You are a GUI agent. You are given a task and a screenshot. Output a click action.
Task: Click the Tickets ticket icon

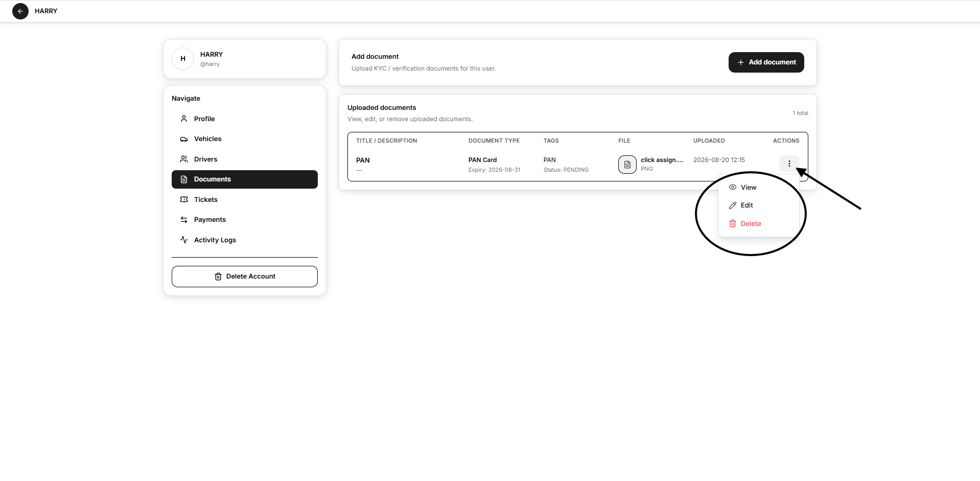pyautogui.click(x=184, y=199)
